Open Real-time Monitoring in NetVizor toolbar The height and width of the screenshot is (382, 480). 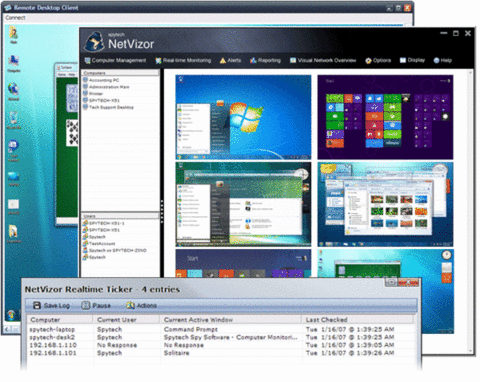(x=183, y=60)
